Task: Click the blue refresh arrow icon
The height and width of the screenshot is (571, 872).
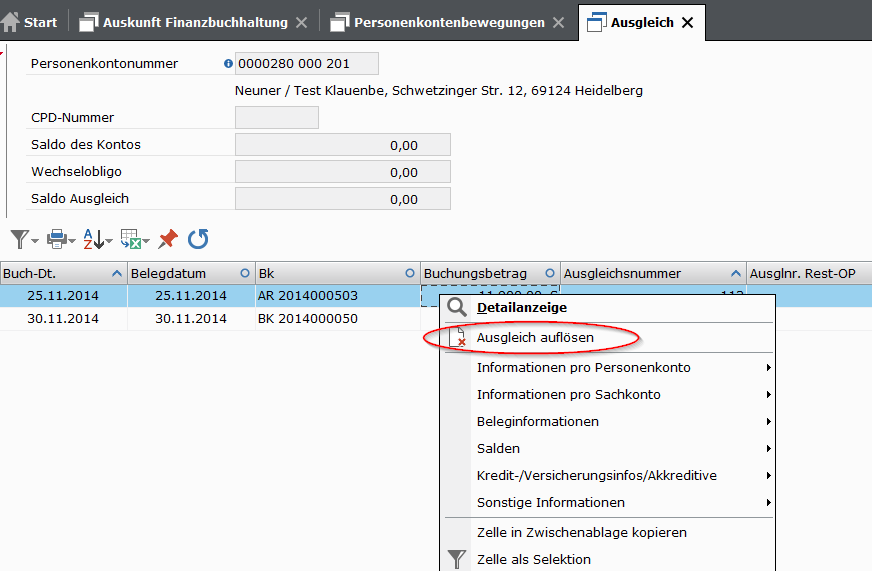Action: [198, 239]
